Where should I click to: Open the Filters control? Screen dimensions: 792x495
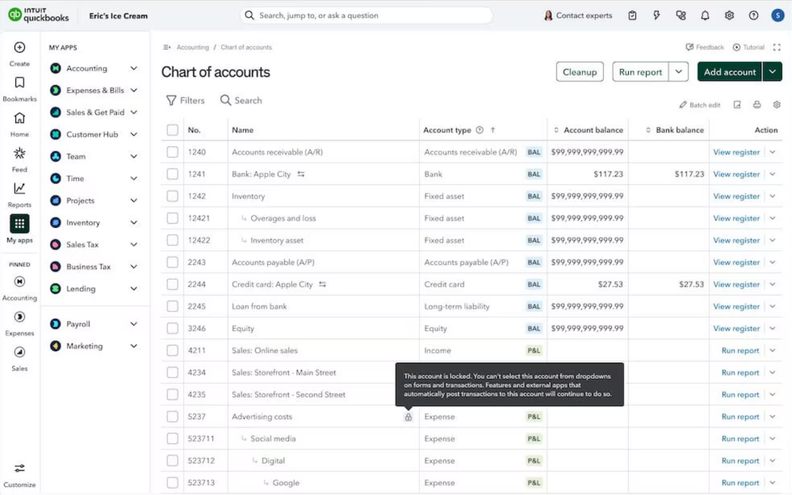(x=185, y=101)
